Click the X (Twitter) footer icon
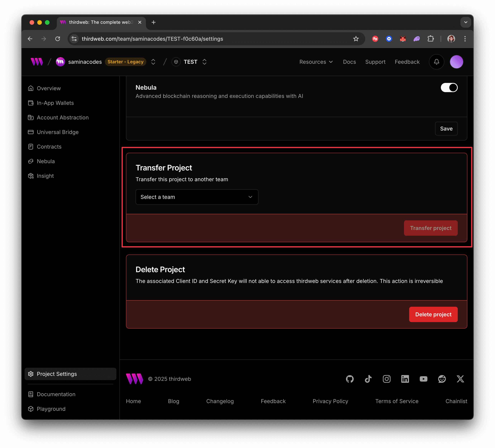Screen dimensions: 495x448 point(460,379)
